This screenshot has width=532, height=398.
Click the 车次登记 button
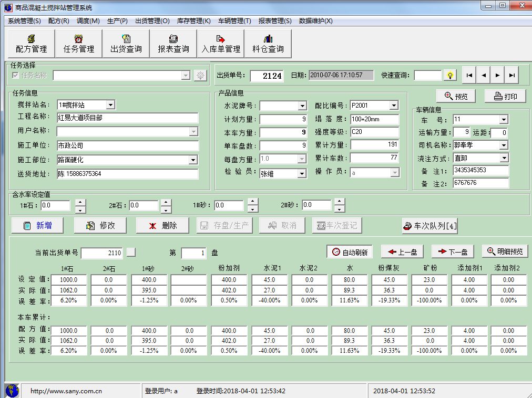pyautogui.click(x=337, y=225)
